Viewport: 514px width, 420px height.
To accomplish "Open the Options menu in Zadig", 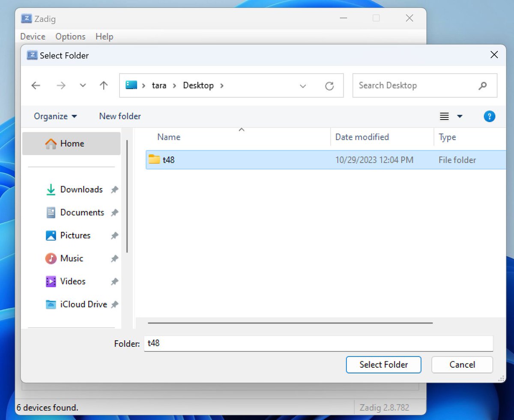I will [70, 37].
